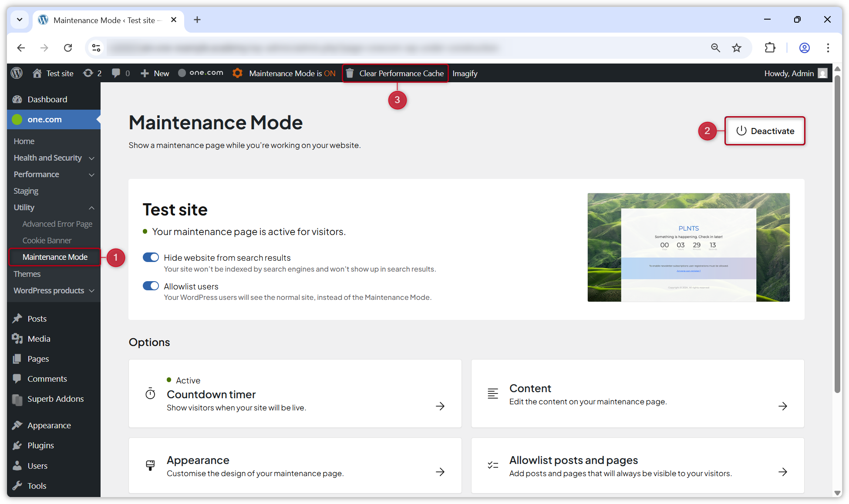The image size is (849, 504).
Task: Click Clear Performance Cache
Action: click(x=395, y=73)
